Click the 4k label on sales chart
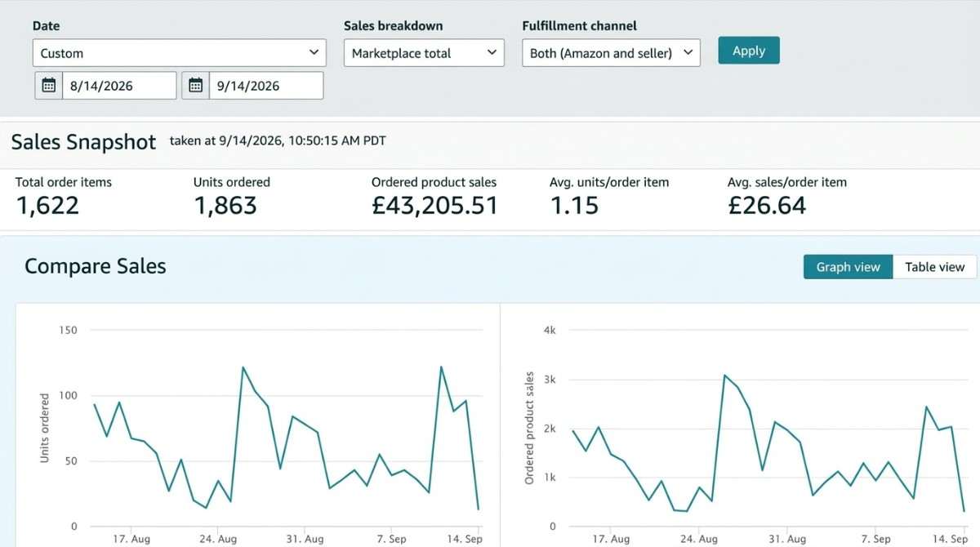The image size is (980, 547). (550, 330)
